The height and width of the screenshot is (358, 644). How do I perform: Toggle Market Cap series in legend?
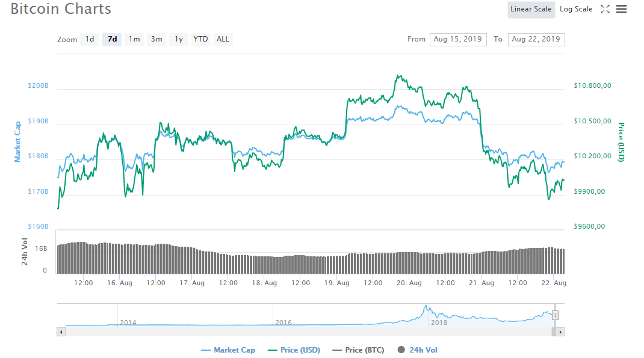tap(228, 350)
